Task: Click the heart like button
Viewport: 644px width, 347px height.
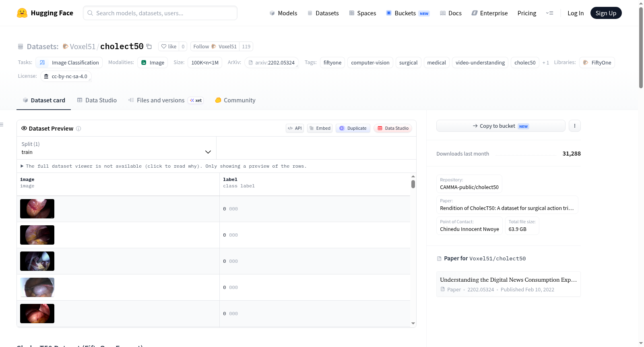Action: tap(169, 46)
